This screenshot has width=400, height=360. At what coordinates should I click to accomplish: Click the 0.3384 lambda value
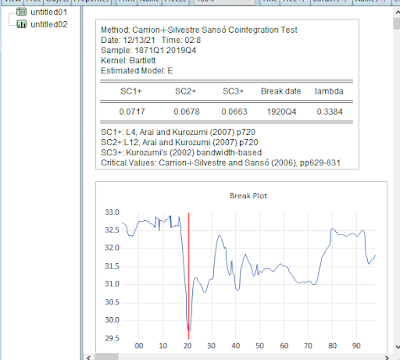point(330,112)
